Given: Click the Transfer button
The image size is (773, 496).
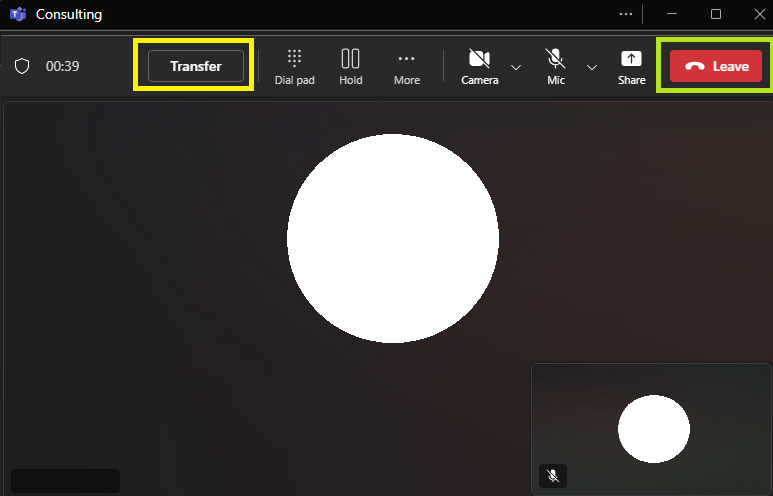Looking at the screenshot, I should [x=196, y=66].
